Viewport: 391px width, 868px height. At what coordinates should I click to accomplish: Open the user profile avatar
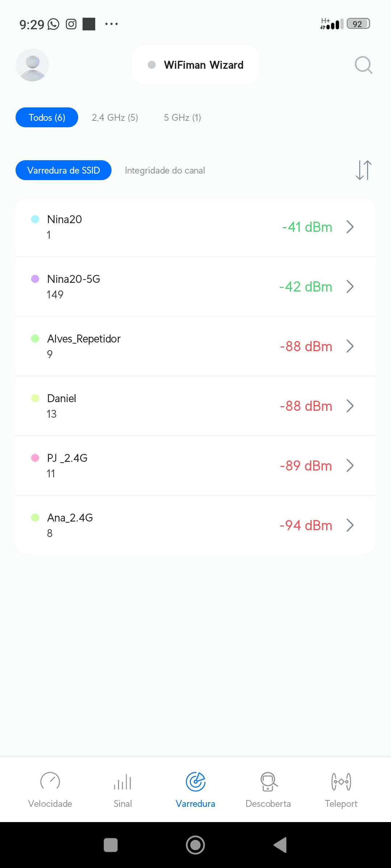32,65
